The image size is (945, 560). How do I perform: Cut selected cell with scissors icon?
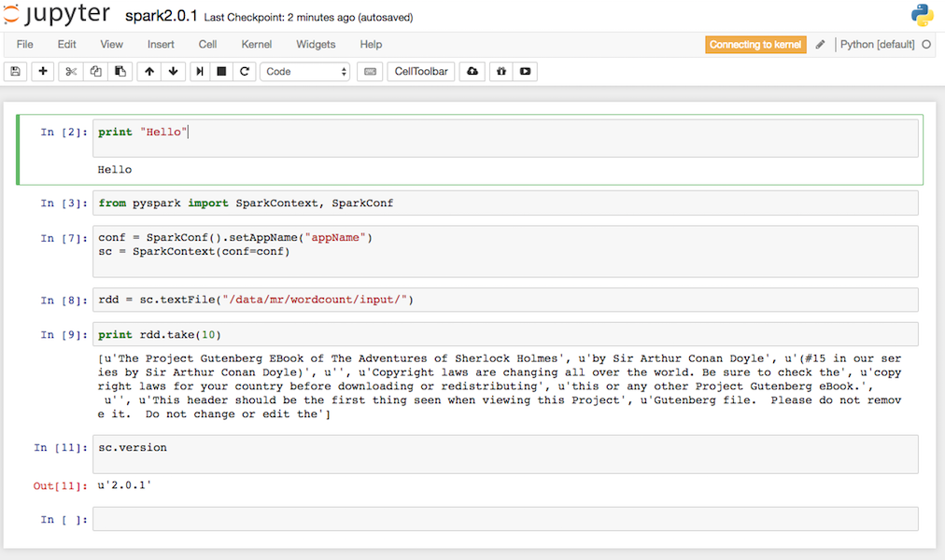71,72
